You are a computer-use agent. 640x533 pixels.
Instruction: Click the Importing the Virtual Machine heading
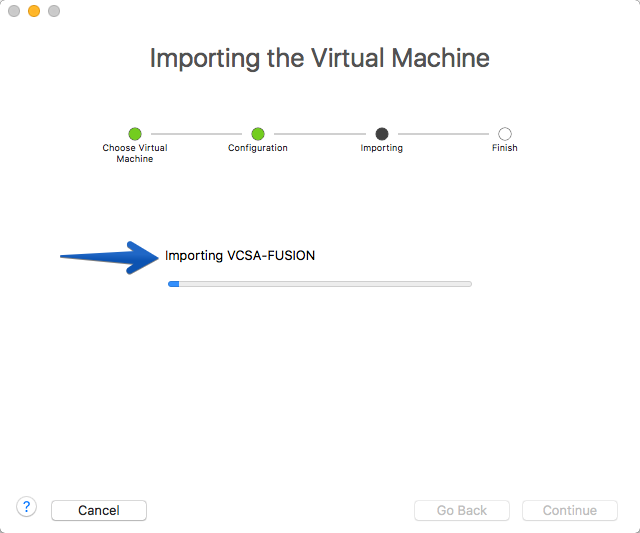click(320, 58)
